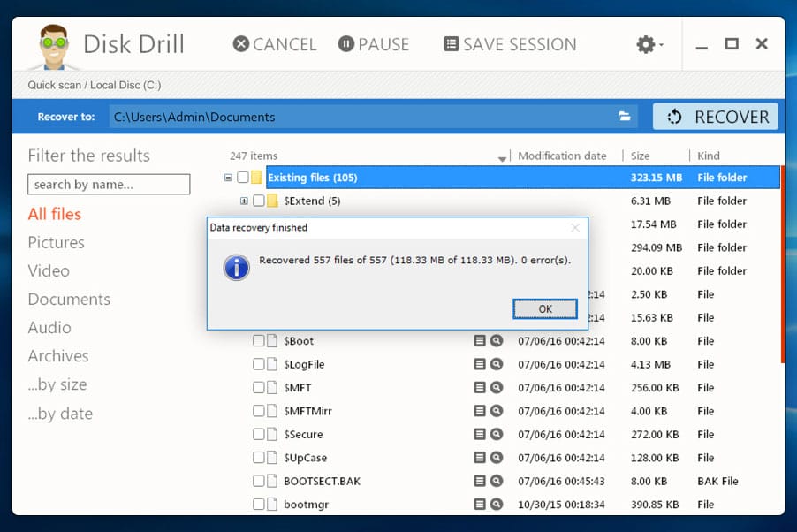Expand the $Extend folder tree node
The height and width of the screenshot is (532, 797).
tap(245, 201)
